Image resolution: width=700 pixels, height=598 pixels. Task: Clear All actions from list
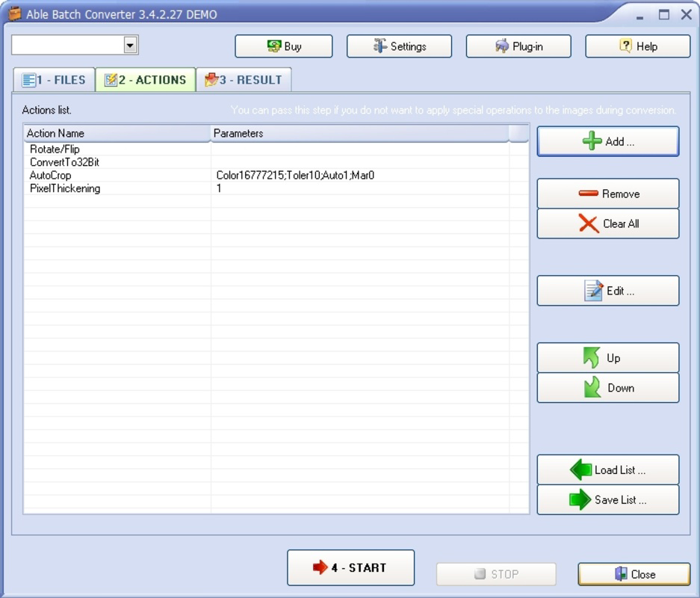point(607,224)
